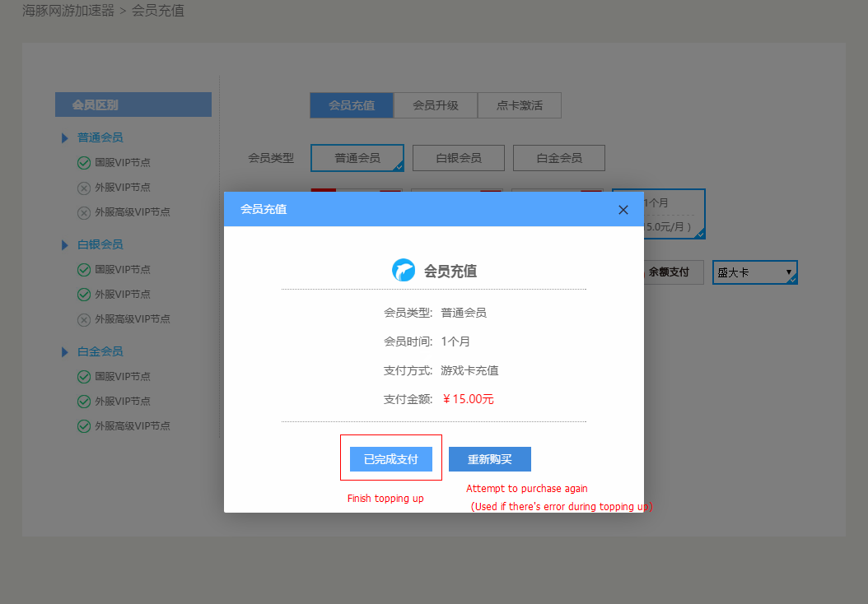This screenshot has width=868, height=604.
Task: Click the dolphin logo in the dialog
Action: click(404, 271)
